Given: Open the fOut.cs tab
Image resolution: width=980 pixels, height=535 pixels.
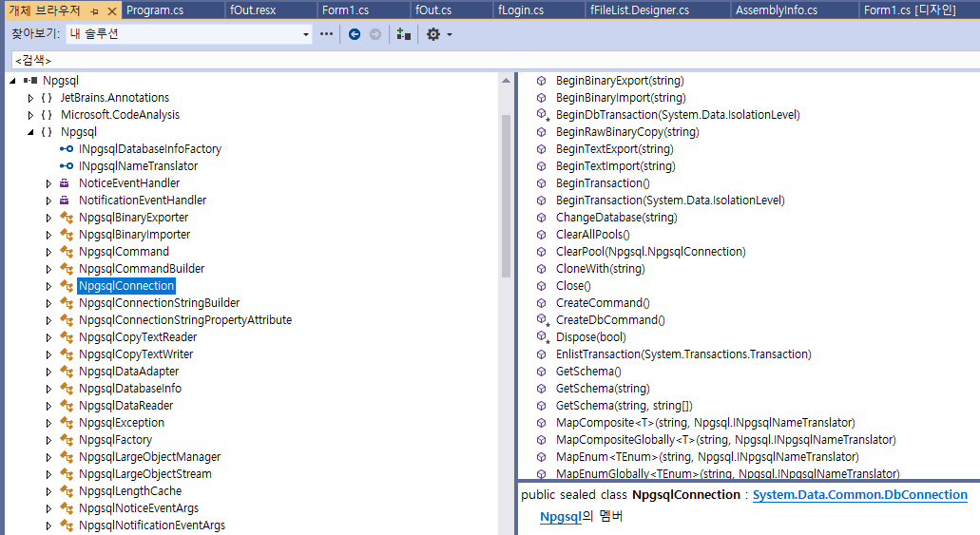Looking at the screenshot, I should coord(433,10).
